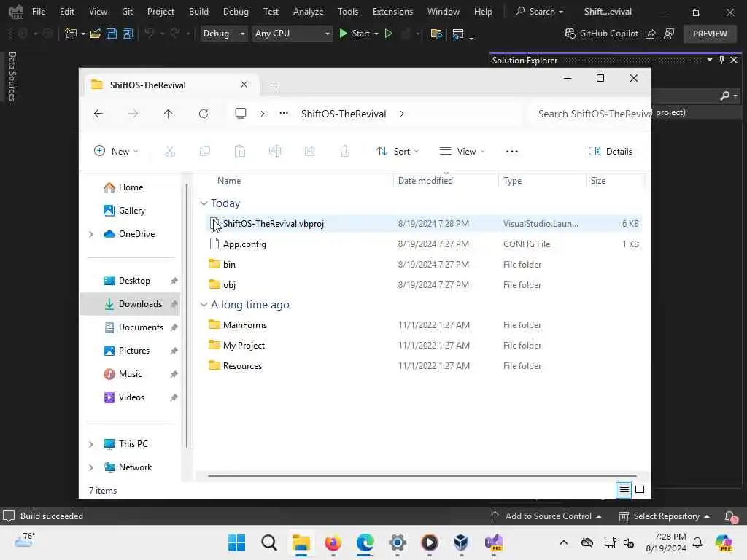This screenshot has width=747, height=560.
Task: Open the Data Sources side tab
Action: tap(12, 77)
